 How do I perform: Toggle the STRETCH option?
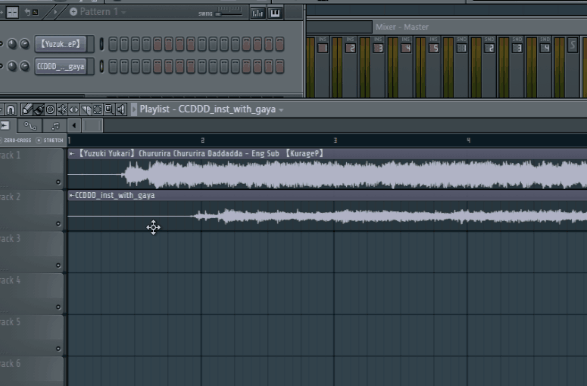pyautogui.click(x=51, y=140)
